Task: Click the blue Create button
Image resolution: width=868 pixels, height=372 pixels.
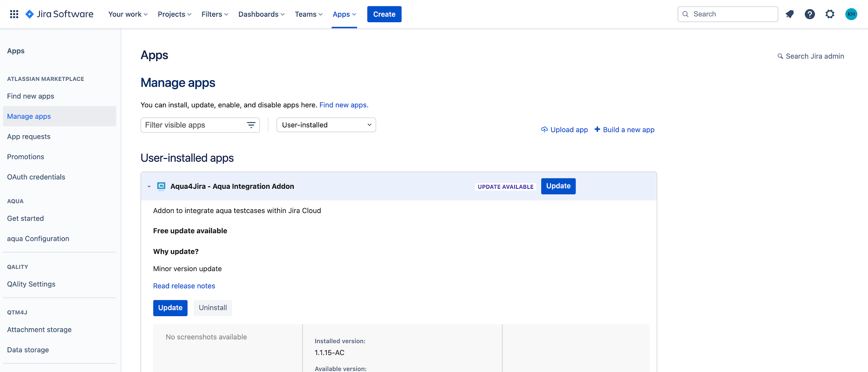Action: (x=384, y=14)
